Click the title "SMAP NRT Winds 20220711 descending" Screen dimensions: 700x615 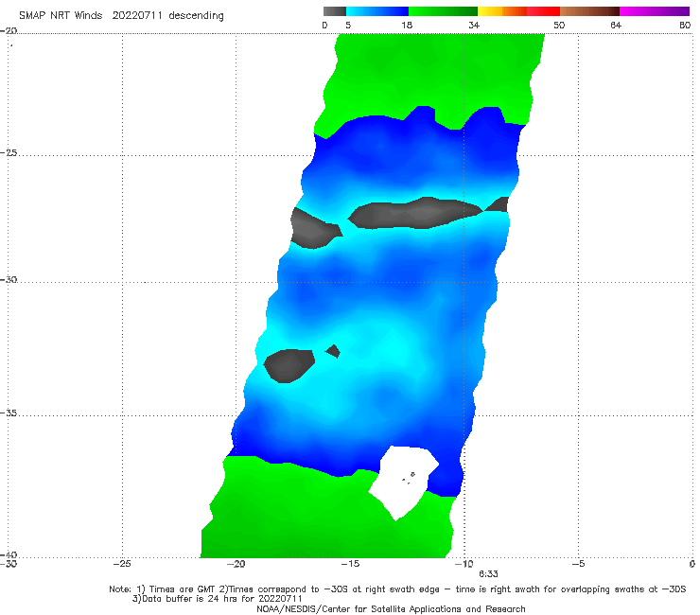[121, 16]
